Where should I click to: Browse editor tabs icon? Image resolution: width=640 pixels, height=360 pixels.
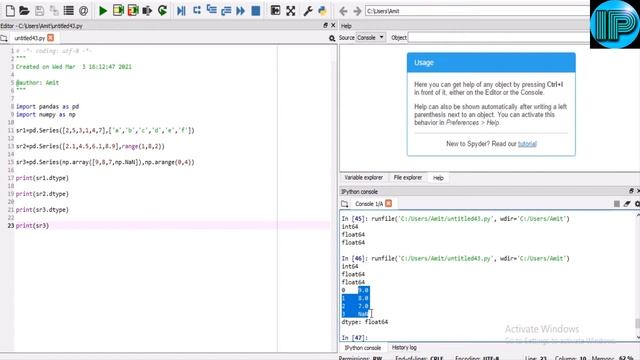pos(4,38)
